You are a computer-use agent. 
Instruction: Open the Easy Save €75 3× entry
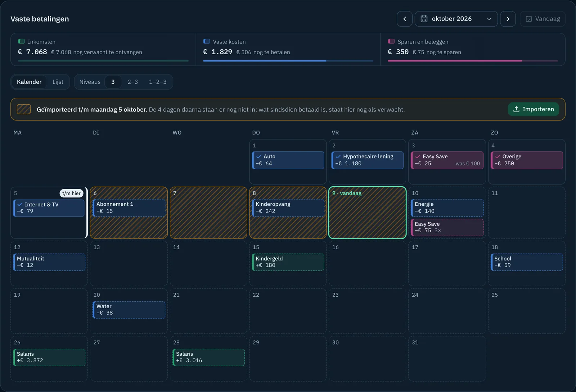(447, 227)
